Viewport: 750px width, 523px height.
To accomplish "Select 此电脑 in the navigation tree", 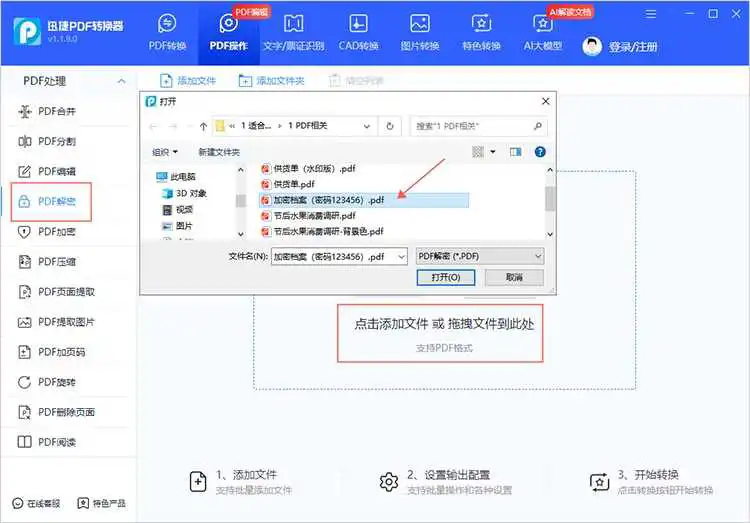I will tap(176, 177).
